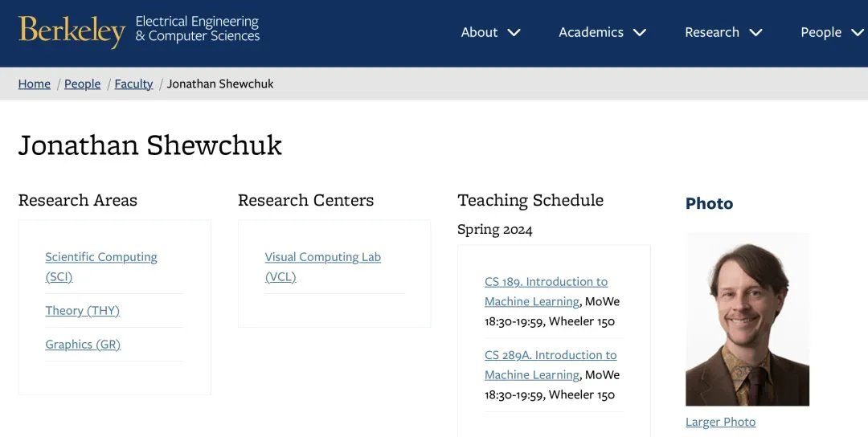Expand the Academics menu chevron
The height and width of the screenshot is (437, 868).
640,33
